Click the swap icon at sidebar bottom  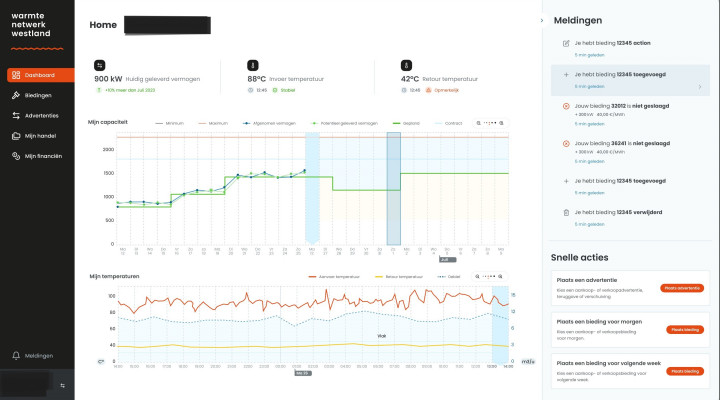62,385
